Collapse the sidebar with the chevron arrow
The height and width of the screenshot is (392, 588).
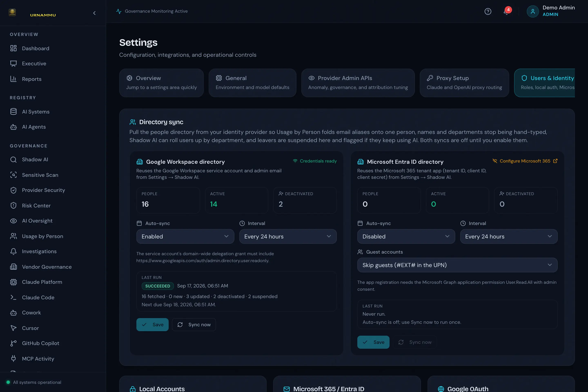tap(94, 13)
